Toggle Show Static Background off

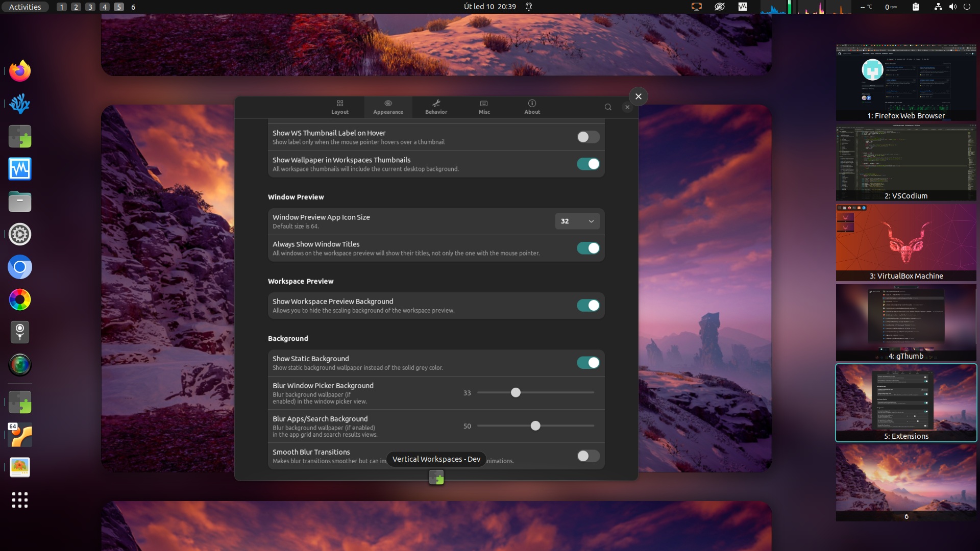588,363
